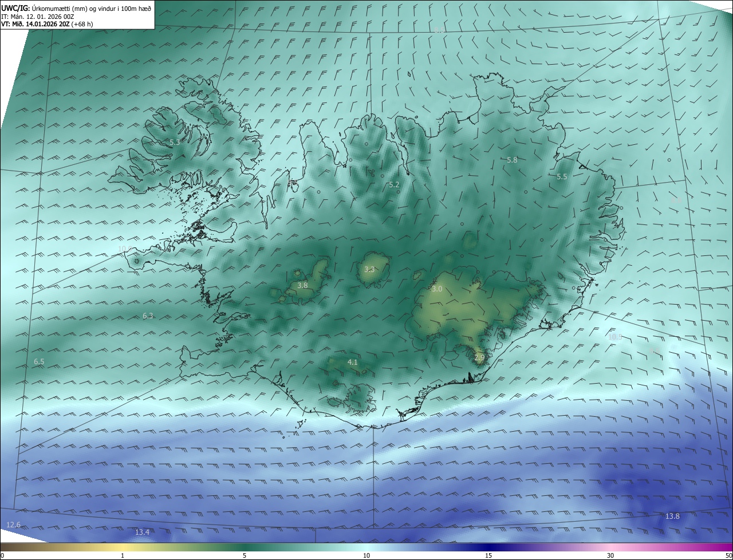
Task: Click the 5.2 value label on the map
Action: coord(394,185)
